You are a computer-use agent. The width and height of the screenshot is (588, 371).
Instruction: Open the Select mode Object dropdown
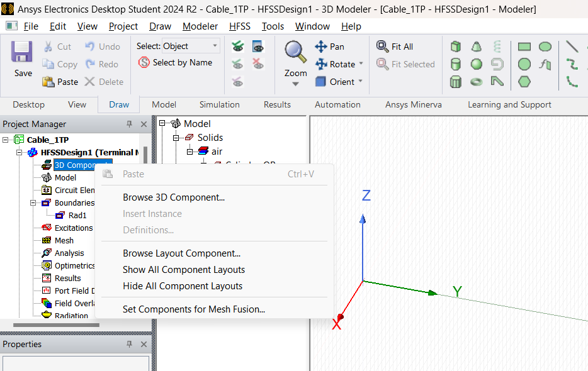click(215, 46)
